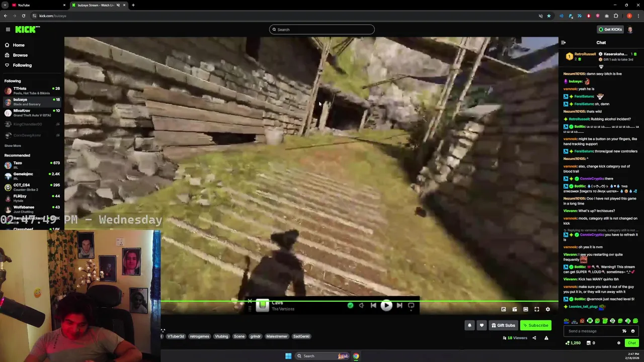The height and width of the screenshot is (362, 644).
Task: Play the Cave track in media overlay
Action: (386, 305)
